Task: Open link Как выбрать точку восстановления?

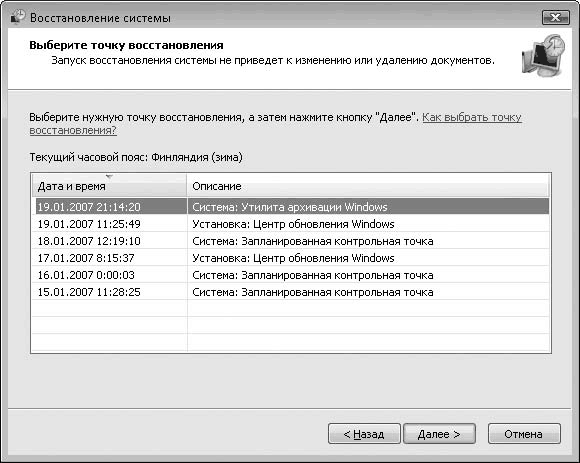Action: (x=472, y=117)
